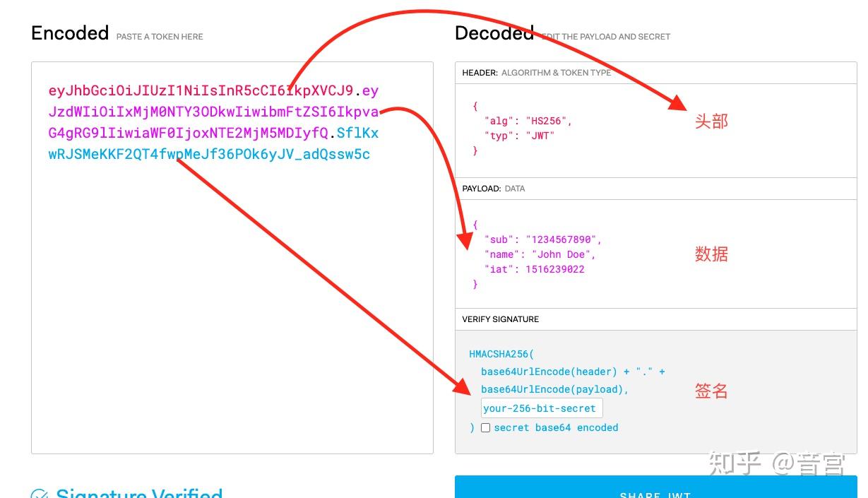This screenshot has width=868, height=498.
Task: Click the "alg": "HS256" line in header
Action: pyautogui.click(x=528, y=121)
